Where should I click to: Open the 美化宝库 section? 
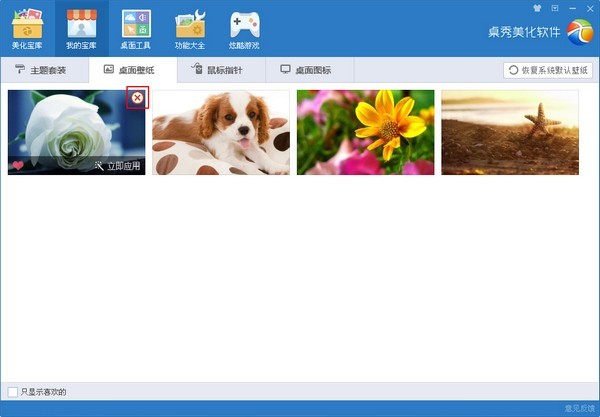point(27,28)
